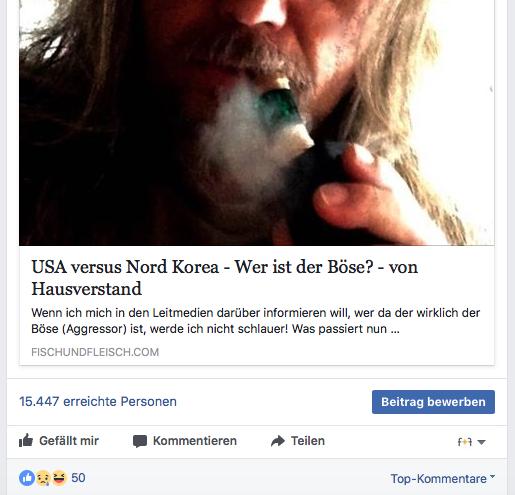Choose the Teilen action text
This screenshot has height=495, width=515.
pyautogui.click(x=308, y=441)
